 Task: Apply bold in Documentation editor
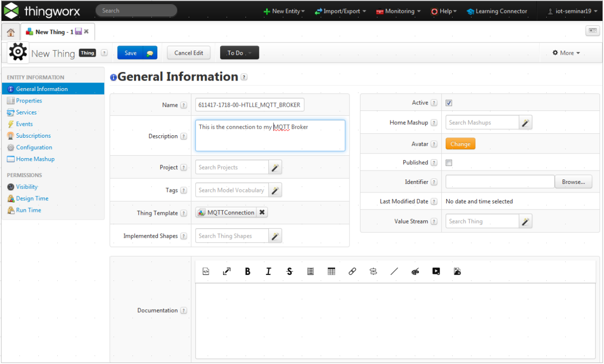point(247,272)
